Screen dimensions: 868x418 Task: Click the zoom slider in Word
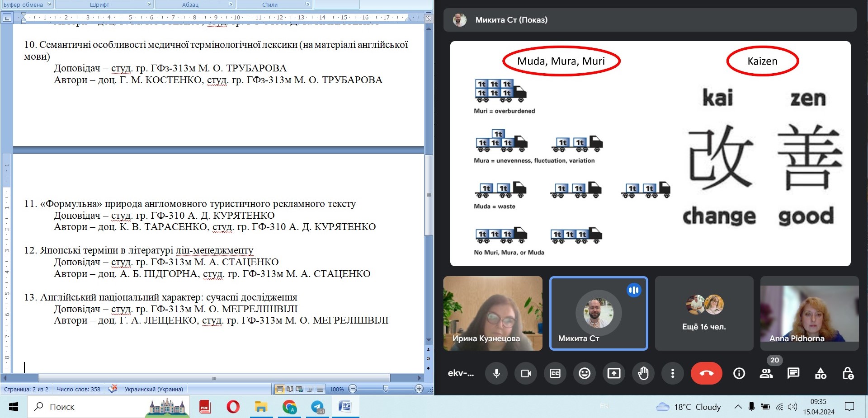386,389
